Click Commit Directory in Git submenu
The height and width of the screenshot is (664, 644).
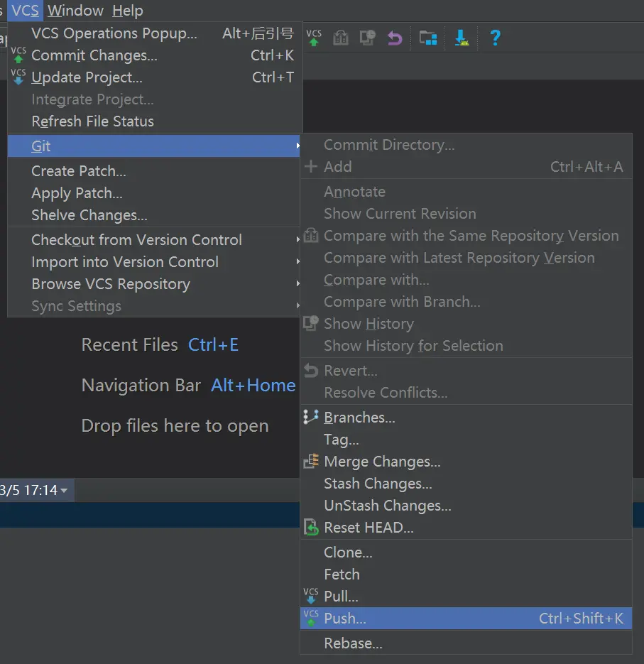pyautogui.click(x=466, y=145)
